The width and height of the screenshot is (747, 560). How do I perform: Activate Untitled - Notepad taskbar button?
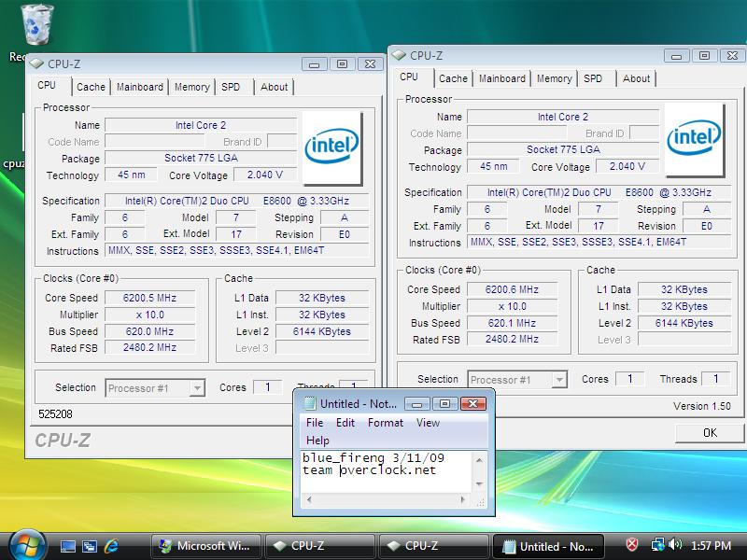(x=548, y=546)
